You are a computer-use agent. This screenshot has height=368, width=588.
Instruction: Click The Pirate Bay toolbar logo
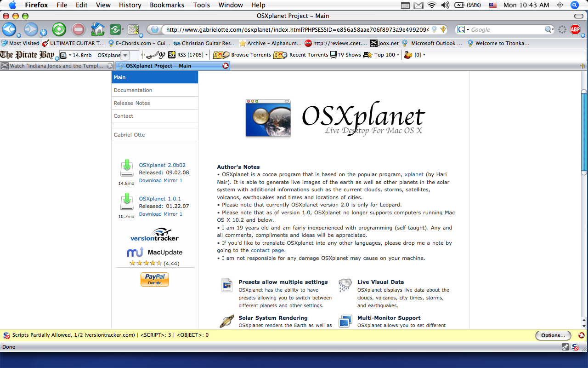pos(27,55)
